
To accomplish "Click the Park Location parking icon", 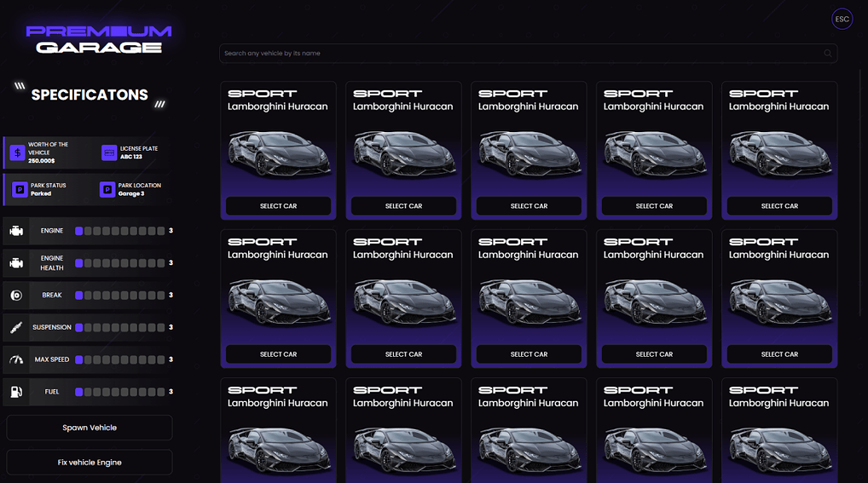I will click(107, 189).
